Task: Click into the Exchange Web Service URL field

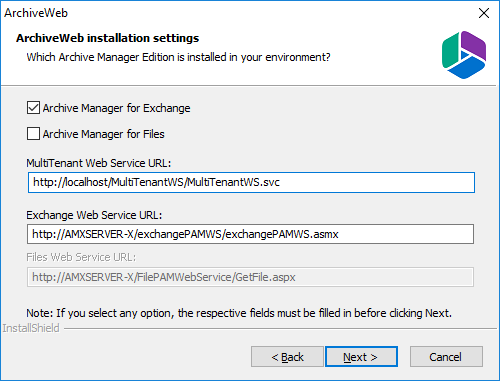Action: (250, 234)
